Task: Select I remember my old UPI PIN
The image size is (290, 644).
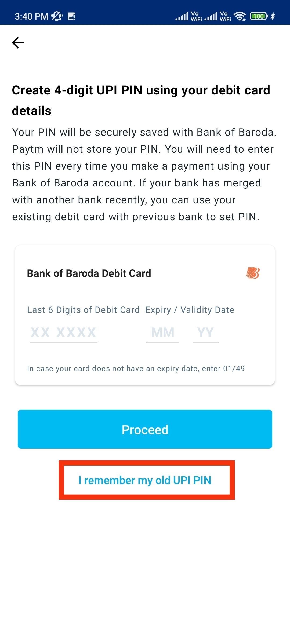Action: coord(145,480)
